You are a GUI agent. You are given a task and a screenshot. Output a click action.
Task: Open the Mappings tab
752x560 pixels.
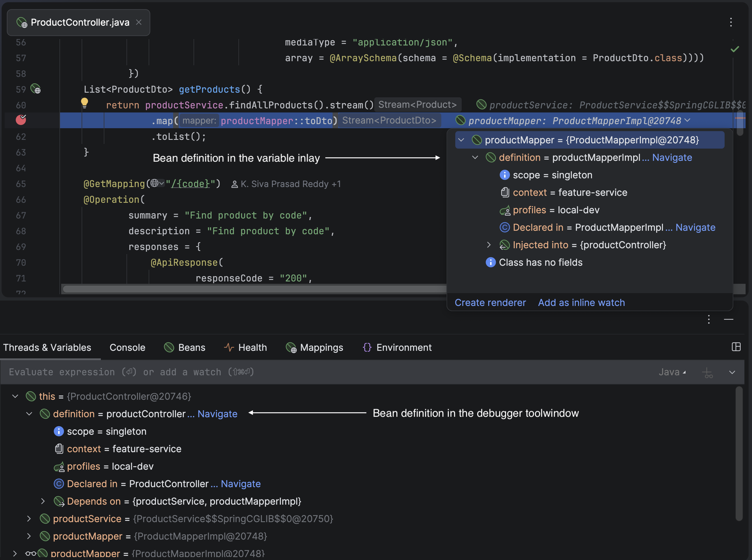[314, 348]
